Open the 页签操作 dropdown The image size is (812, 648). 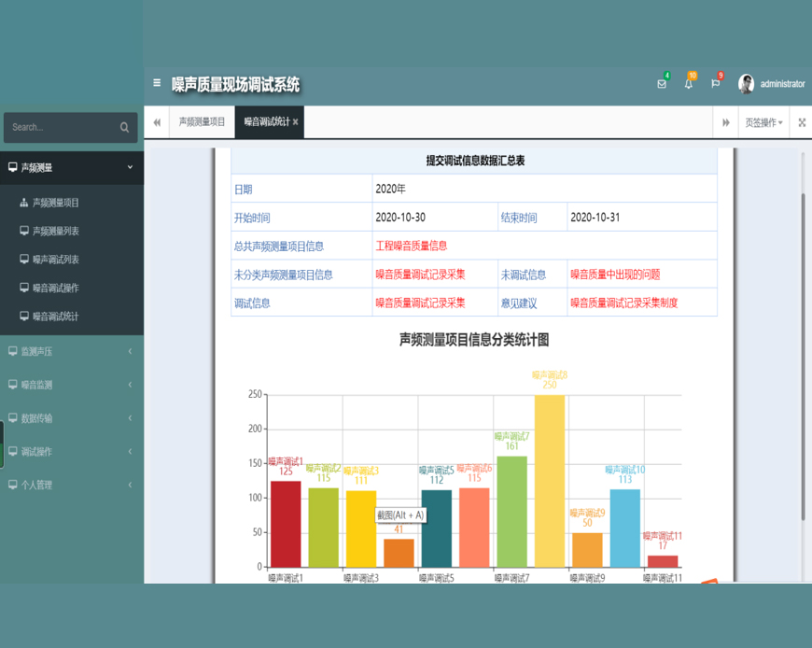(x=763, y=122)
